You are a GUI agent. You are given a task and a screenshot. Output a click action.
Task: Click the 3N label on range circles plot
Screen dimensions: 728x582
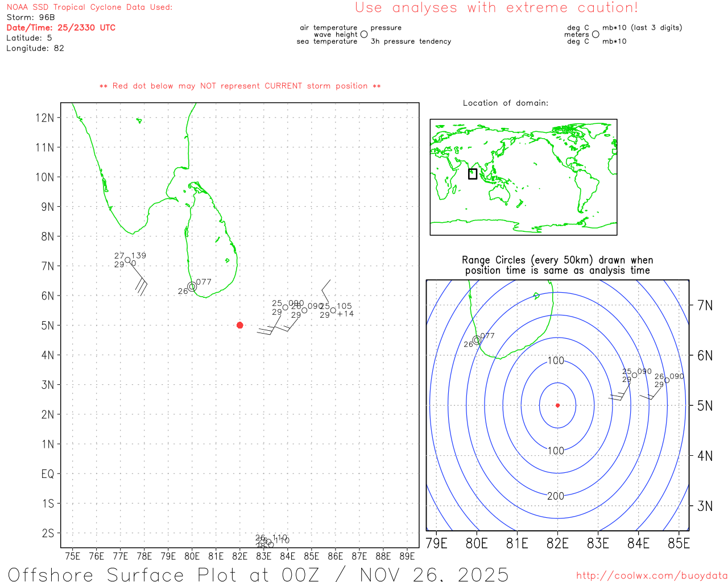tap(705, 506)
